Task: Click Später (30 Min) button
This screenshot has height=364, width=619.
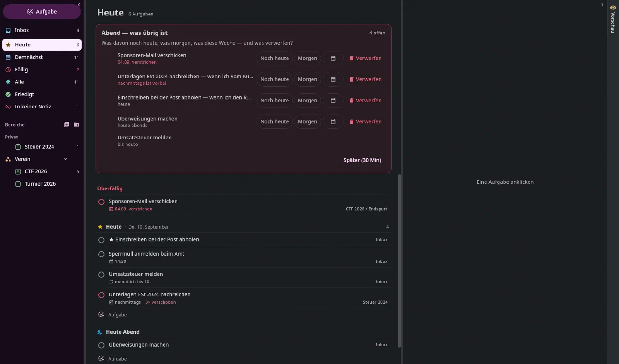Action: click(x=362, y=160)
